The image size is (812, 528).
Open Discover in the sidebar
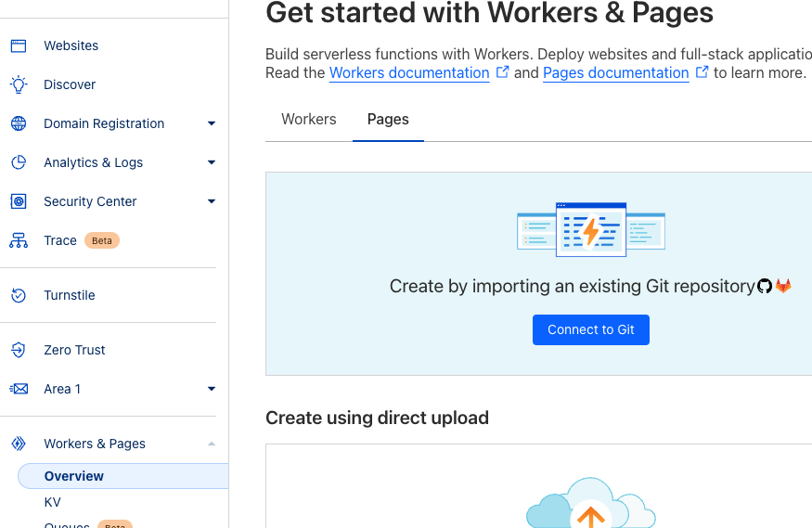click(70, 84)
